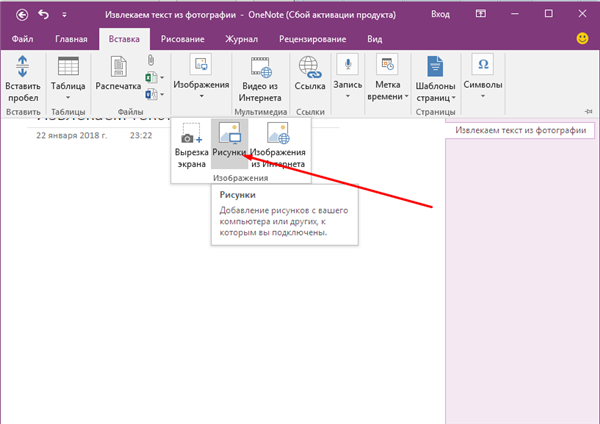Close the OneNote window
600x424 pixels.
tap(582, 14)
